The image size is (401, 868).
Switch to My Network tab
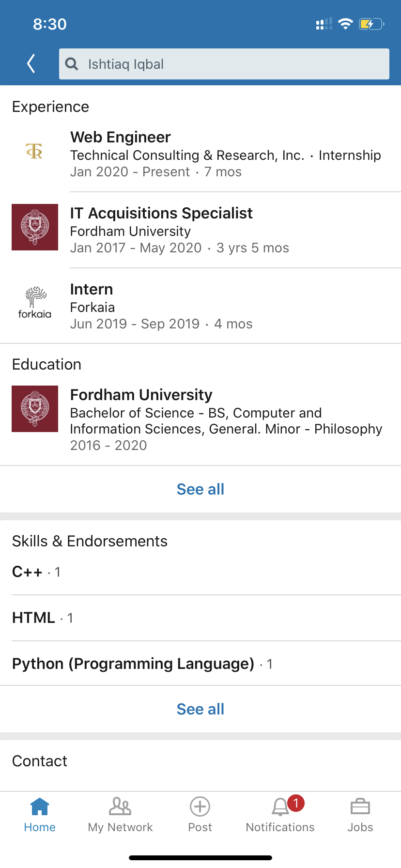[120, 814]
